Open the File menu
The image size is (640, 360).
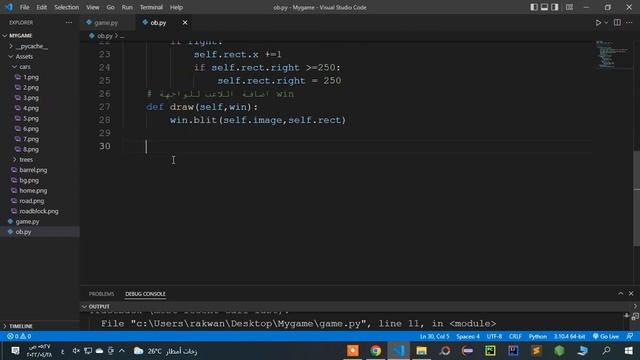tap(24, 7)
